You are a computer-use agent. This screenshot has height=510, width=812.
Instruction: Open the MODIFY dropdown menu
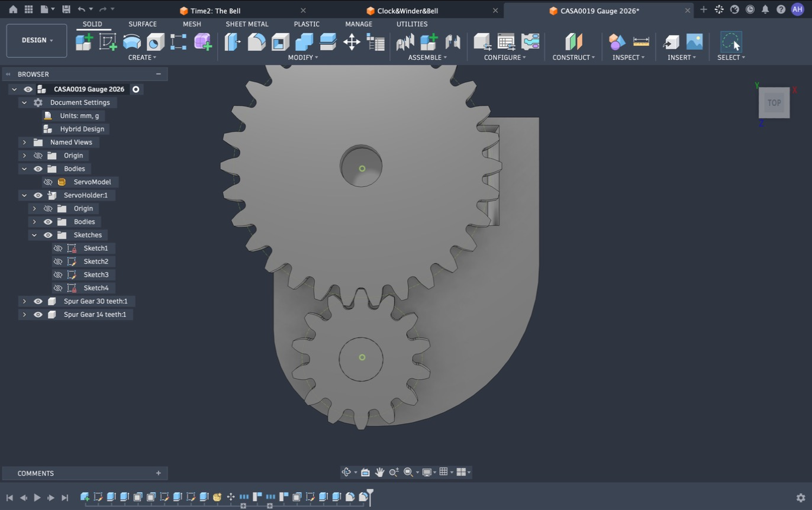[303, 57]
